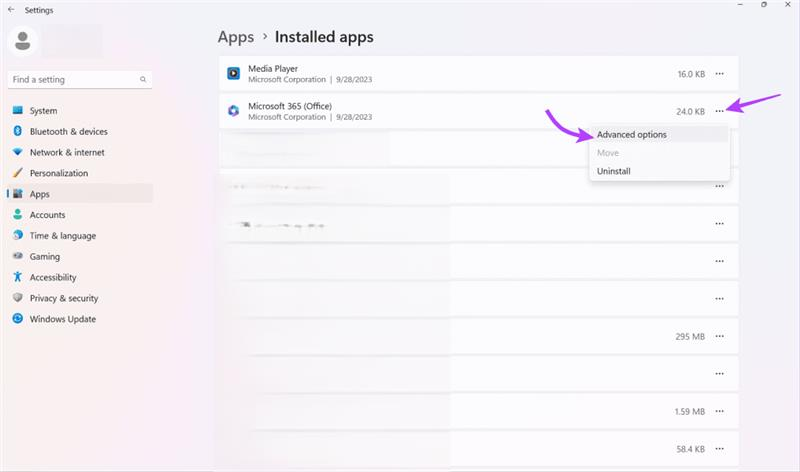The height and width of the screenshot is (472, 800).
Task: Click the Bluetooth icon in sidebar
Action: click(18, 131)
